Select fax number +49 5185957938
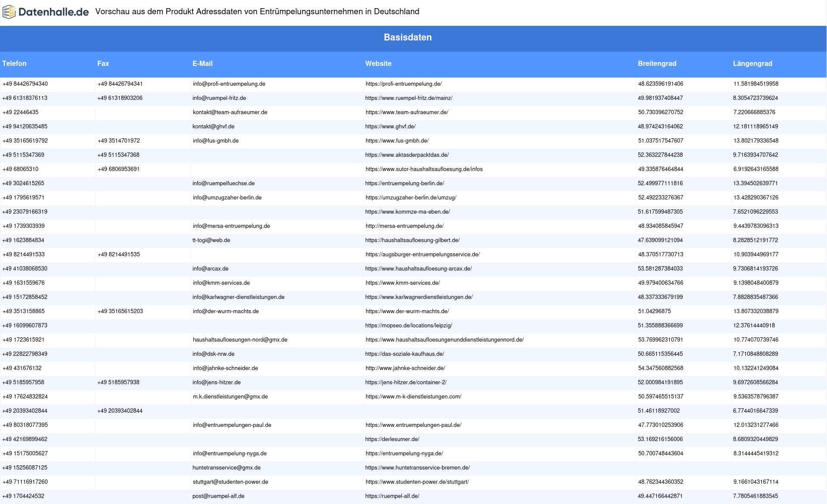827x504 pixels. (x=118, y=383)
